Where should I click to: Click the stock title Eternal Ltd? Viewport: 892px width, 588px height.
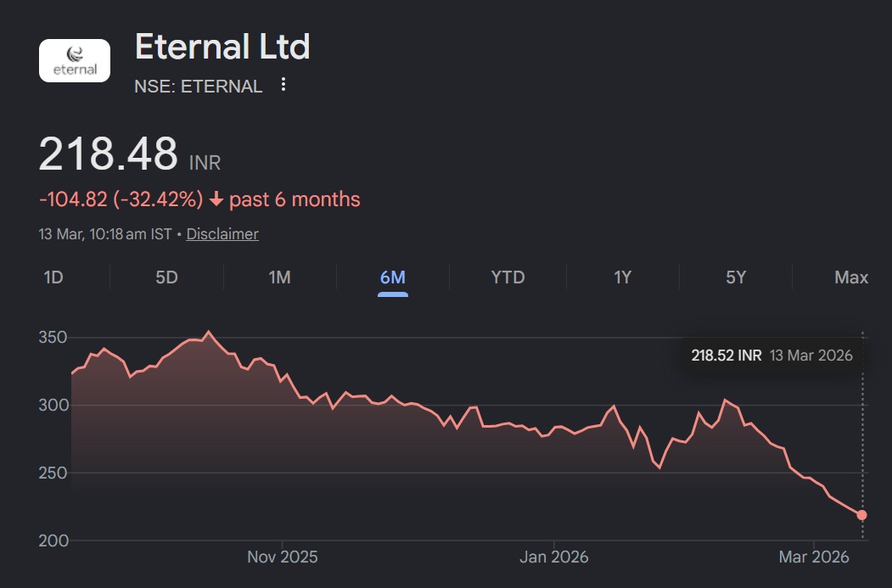222,48
